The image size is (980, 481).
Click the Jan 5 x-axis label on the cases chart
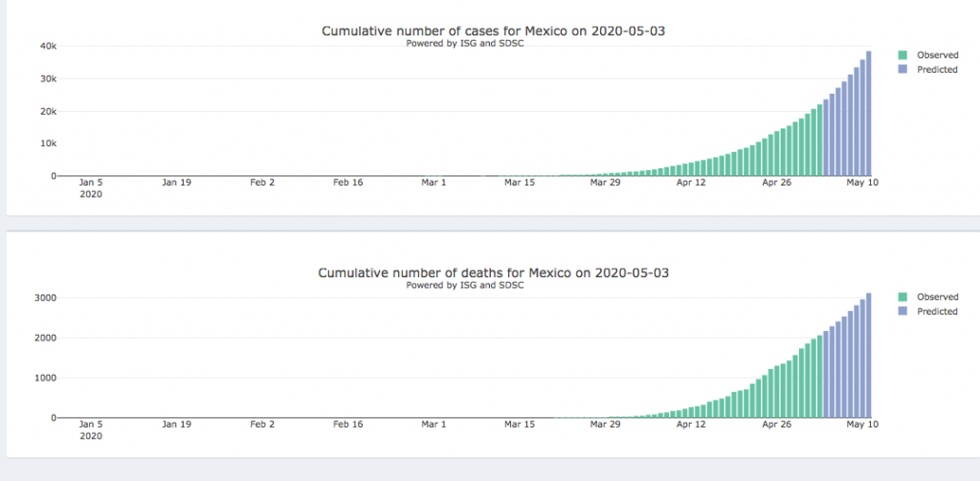point(91,182)
